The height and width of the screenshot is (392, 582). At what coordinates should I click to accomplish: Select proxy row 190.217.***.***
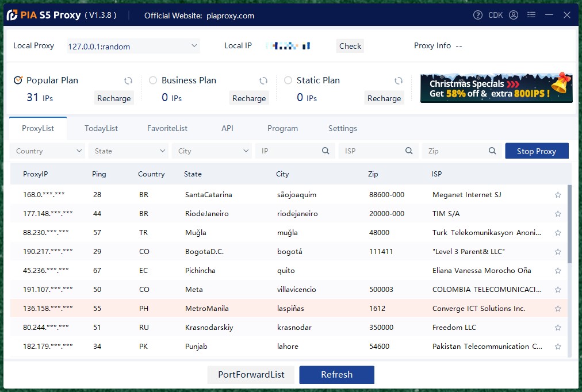coord(289,251)
